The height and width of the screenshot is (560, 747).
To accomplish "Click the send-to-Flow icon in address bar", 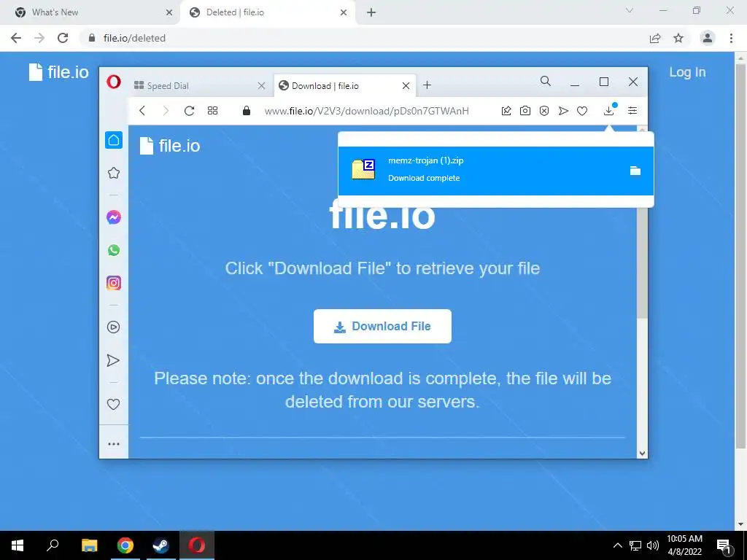I will [563, 111].
